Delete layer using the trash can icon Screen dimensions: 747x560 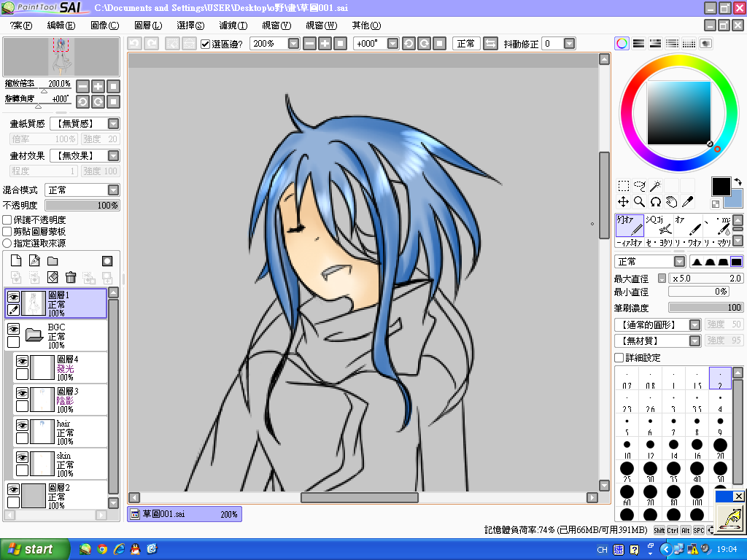point(71,277)
